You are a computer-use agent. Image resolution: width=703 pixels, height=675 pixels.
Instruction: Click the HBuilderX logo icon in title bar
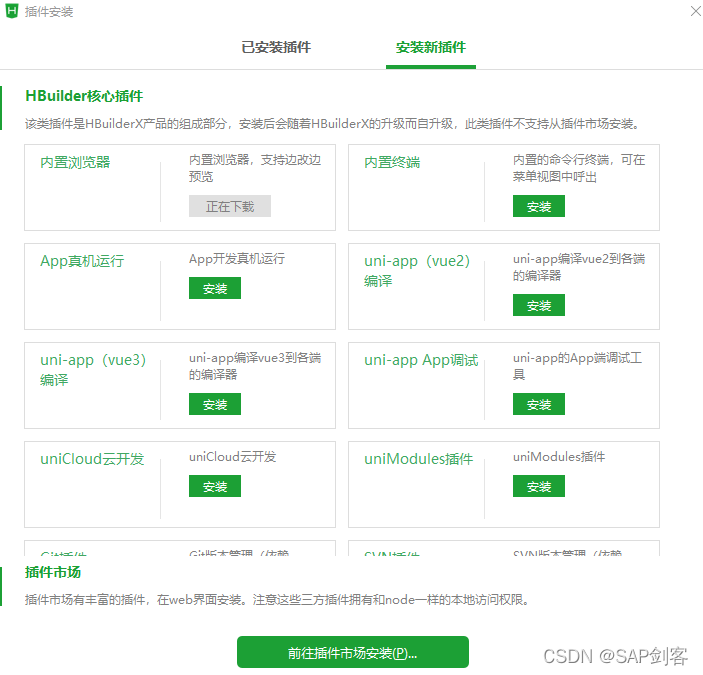tap(12, 11)
